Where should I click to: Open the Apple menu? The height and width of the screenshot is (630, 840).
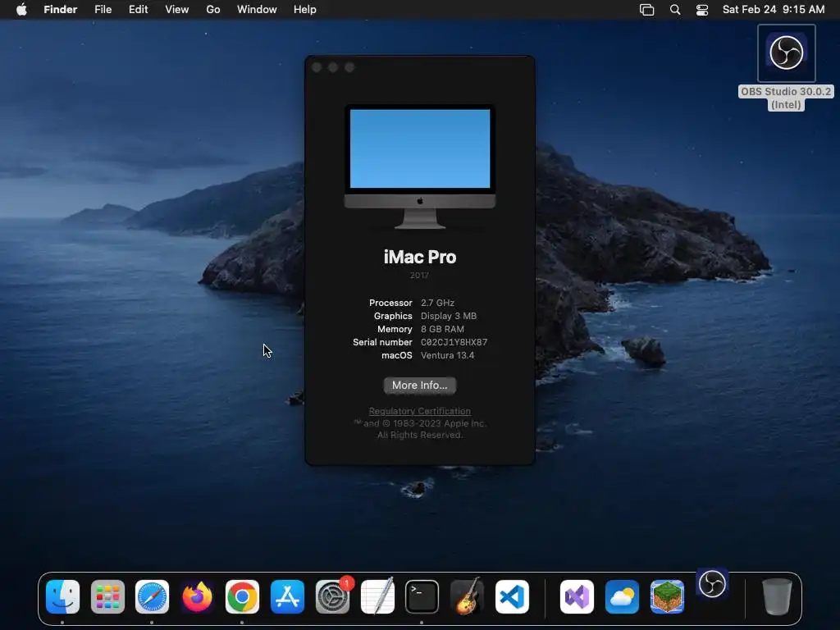pyautogui.click(x=21, y=10)
